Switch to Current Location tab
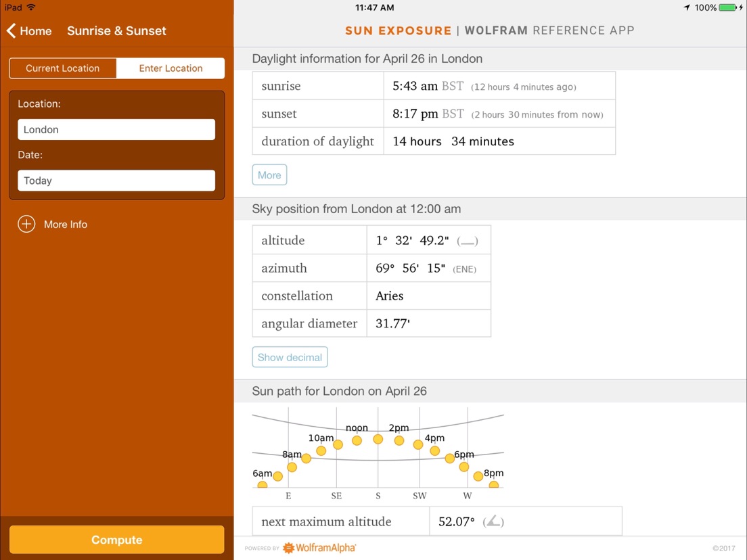The height and width of the screenshot is (560, 747). click(x=63, y=68)
